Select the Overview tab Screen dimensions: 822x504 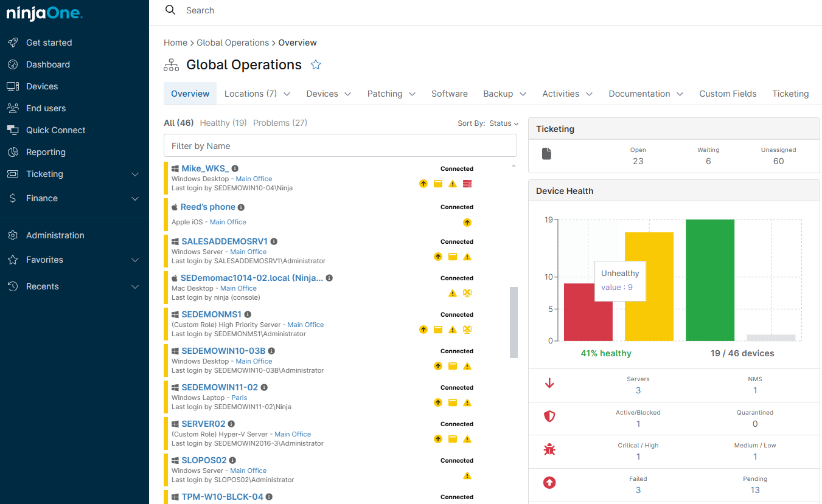(x=190, y=94)
